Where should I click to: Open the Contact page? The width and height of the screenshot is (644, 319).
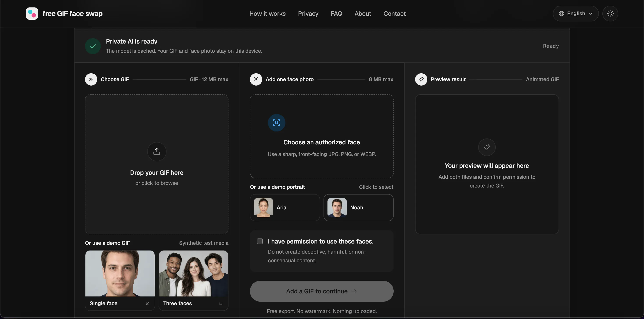point(395,14)
